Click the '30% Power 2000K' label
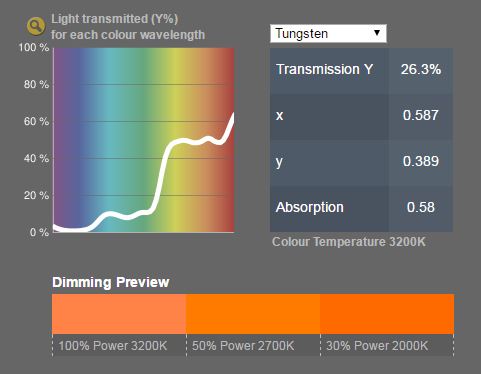This screenshot has height=374, width=481. pyautogui.click(x=377, y=346)
